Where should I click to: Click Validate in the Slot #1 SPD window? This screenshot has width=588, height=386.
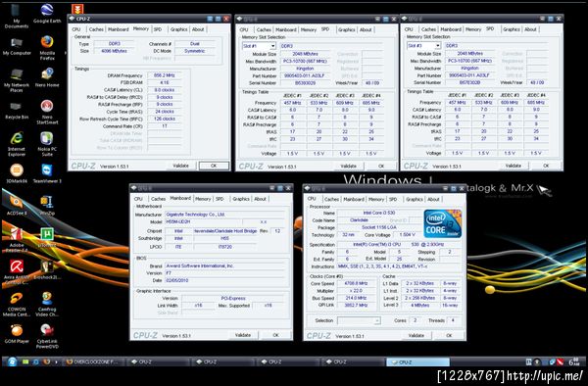[348, 166]
